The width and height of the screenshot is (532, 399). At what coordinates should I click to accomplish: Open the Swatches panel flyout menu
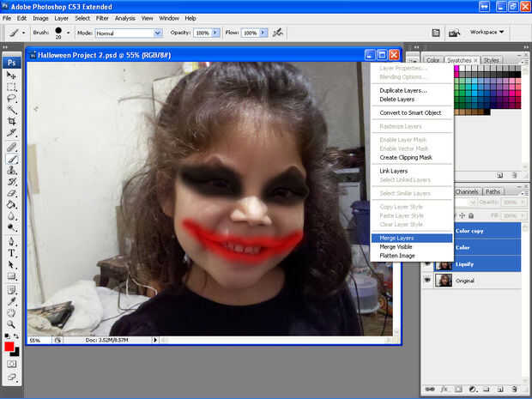pos(523,62)
